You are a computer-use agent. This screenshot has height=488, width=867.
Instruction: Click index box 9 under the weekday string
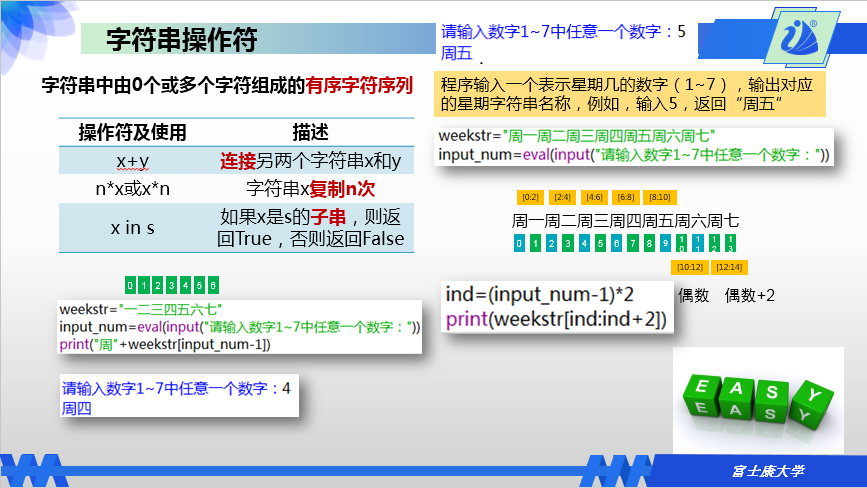tap(665, 243)
